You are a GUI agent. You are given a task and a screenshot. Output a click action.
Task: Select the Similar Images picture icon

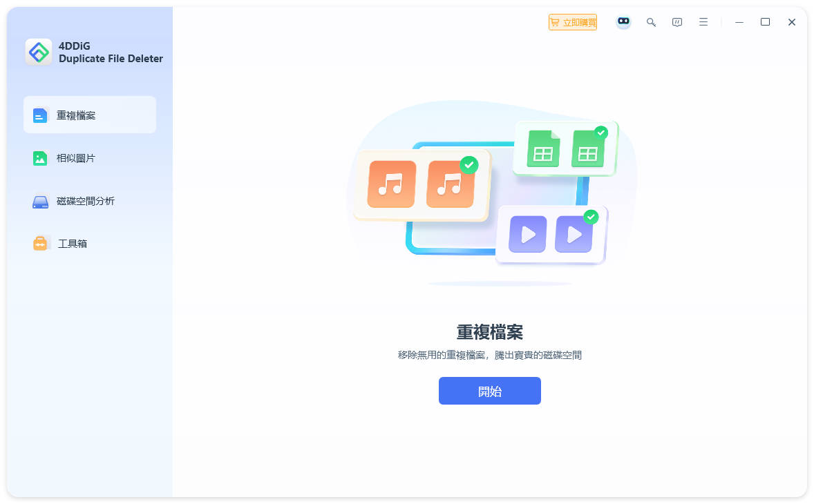click(x=39, y=157)
